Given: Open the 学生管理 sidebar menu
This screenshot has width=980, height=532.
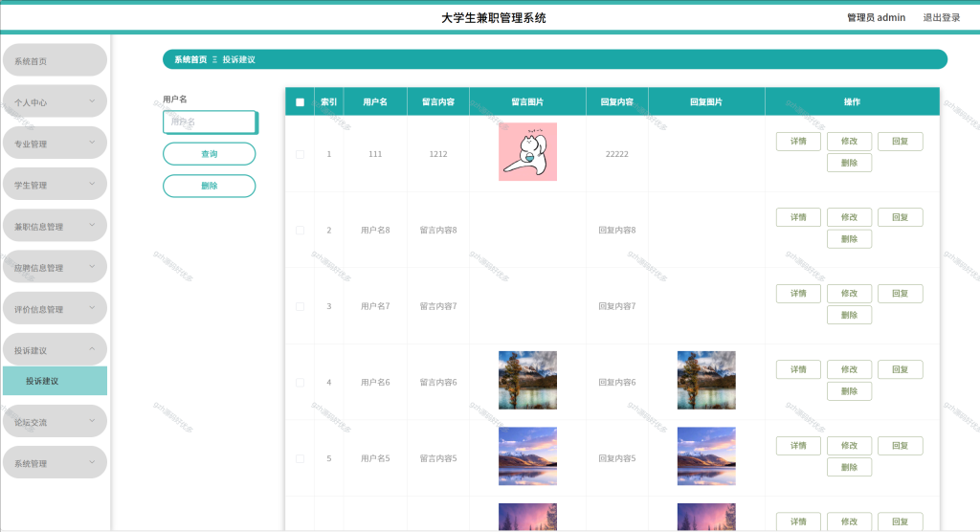Looking at the screenshot, I should point(55,184).
